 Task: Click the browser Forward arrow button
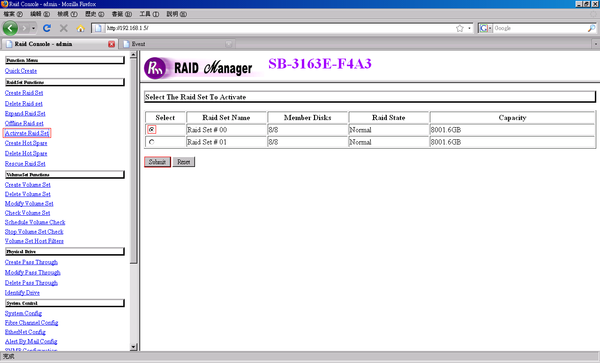pos(24,28)
